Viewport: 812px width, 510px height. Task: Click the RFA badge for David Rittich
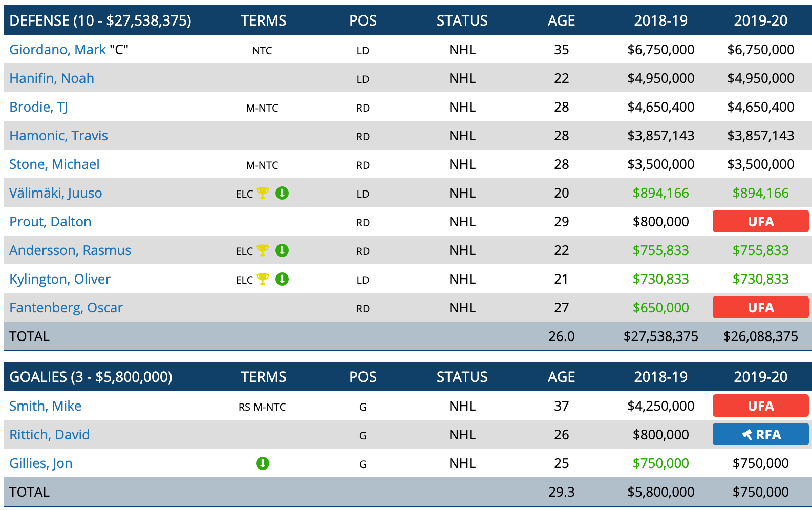coord(760,435)
